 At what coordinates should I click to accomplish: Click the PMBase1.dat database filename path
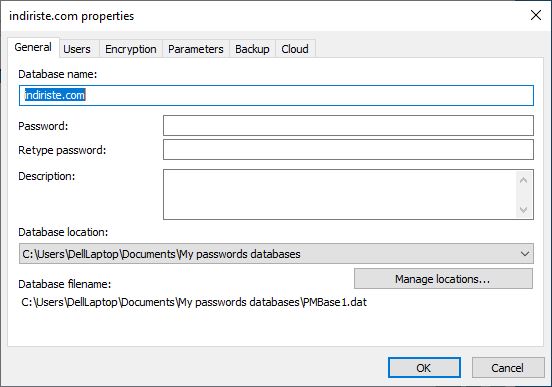point(194,302)
